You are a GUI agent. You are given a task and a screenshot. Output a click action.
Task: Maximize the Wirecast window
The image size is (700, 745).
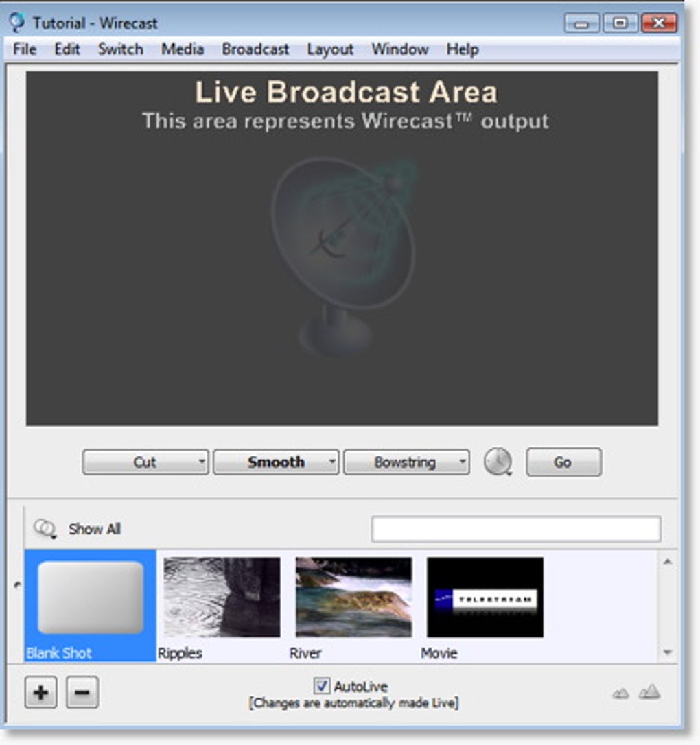pyautogui.click(x=620, y=23)
